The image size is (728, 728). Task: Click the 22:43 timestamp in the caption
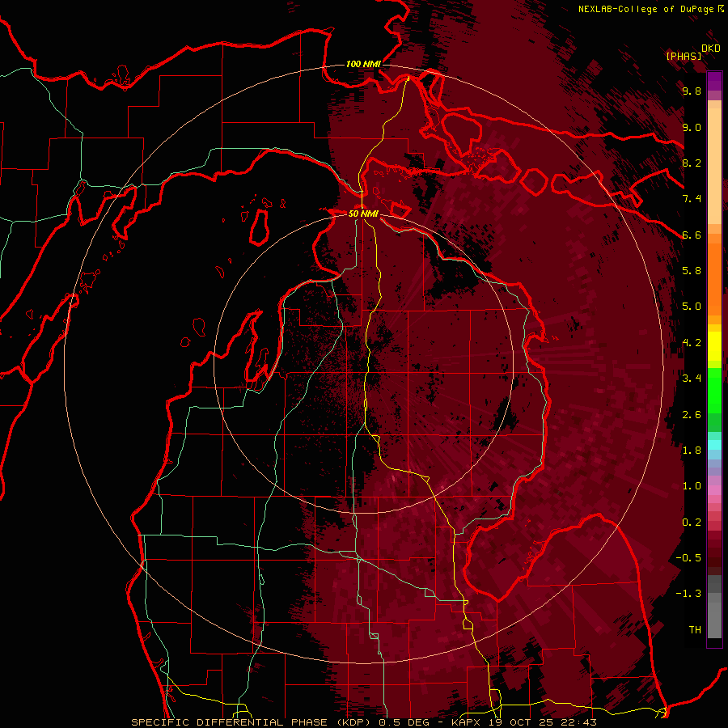pos(580,722)
